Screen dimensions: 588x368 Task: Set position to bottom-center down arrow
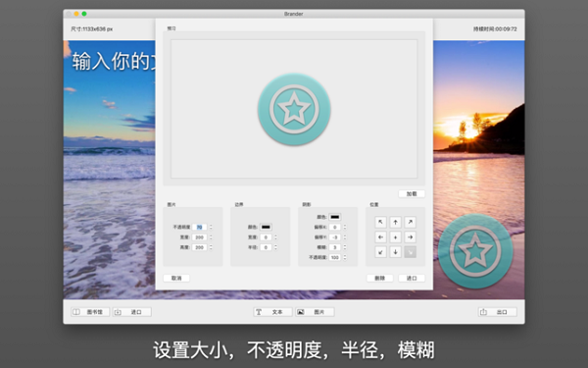395,252
